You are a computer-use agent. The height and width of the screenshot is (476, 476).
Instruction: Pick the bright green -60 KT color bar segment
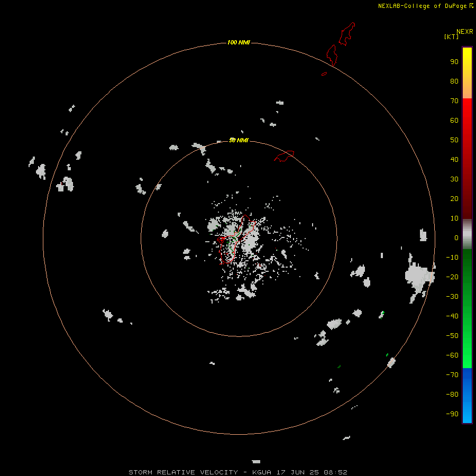point(467,356)
